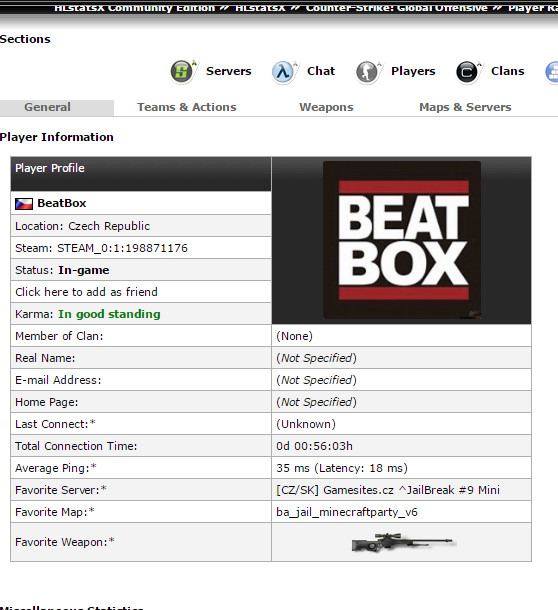Viewport: 558px width, 610px height.
Task: Open the Weapons tab
Action: pos(326,107)
